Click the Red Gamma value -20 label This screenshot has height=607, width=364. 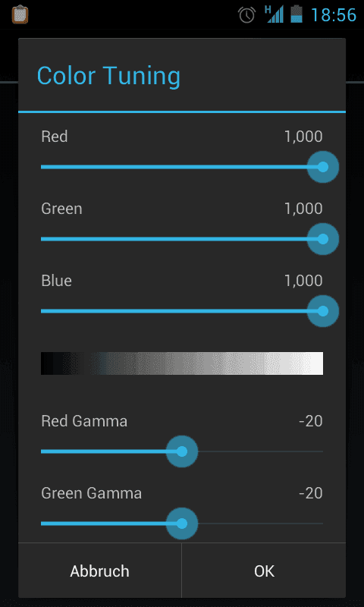(x=311, y=421)
